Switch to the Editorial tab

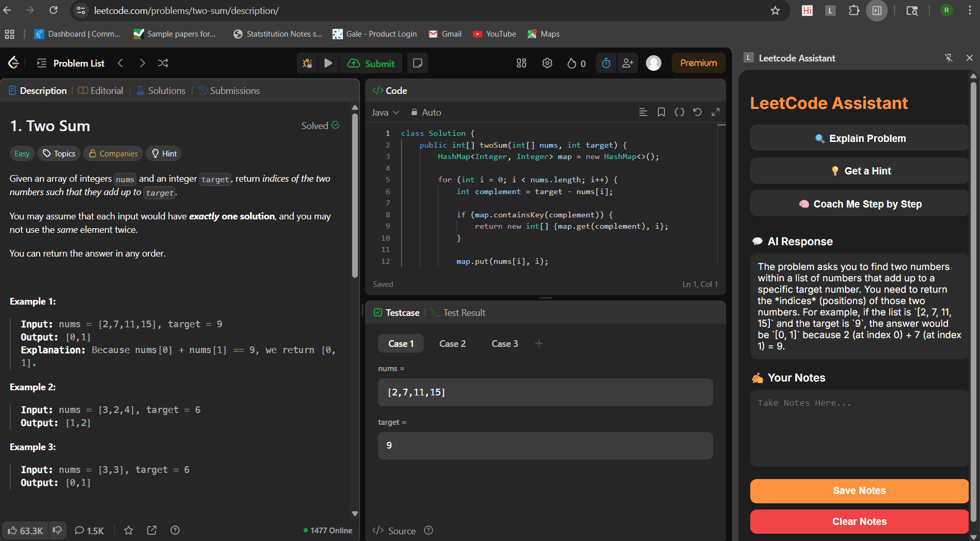(101, 90)
